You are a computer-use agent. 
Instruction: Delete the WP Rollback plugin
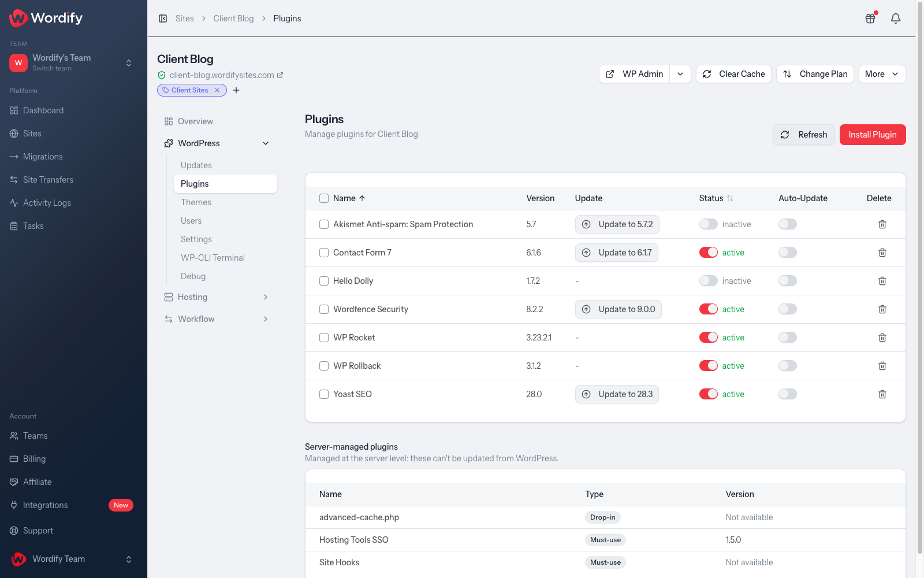(x=882, y=366)
